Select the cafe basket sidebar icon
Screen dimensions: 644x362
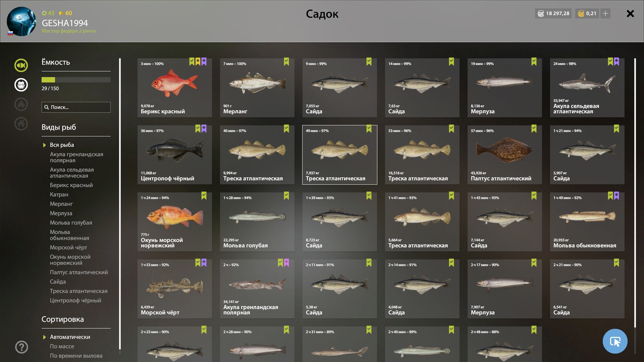click(21, 85)
